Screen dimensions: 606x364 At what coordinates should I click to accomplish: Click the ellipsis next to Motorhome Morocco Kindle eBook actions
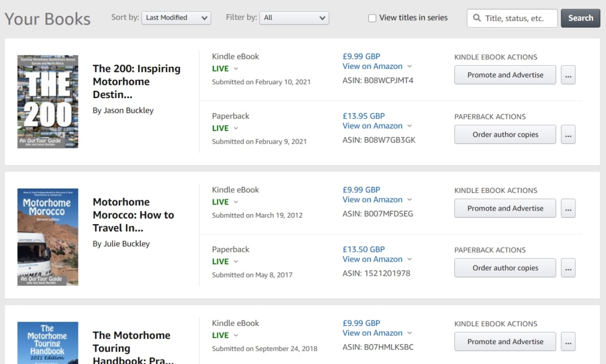(568, 208)
